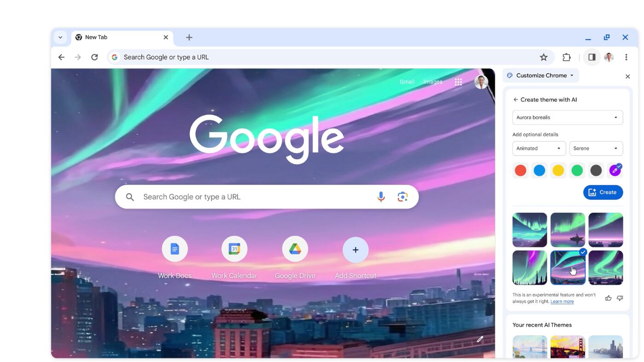
Task: Open the Work Docs shortcut
Action: pyautogui.click(x=175, y=249)
